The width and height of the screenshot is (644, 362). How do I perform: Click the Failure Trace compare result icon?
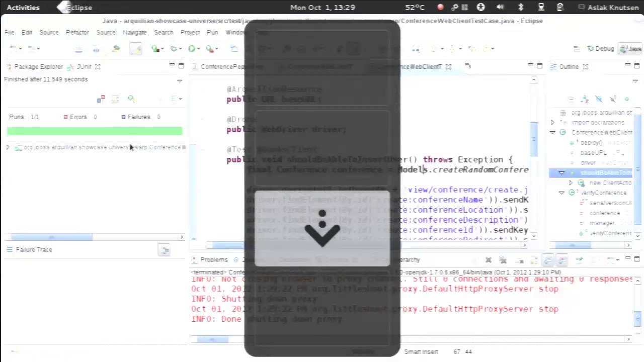[164, 250]
